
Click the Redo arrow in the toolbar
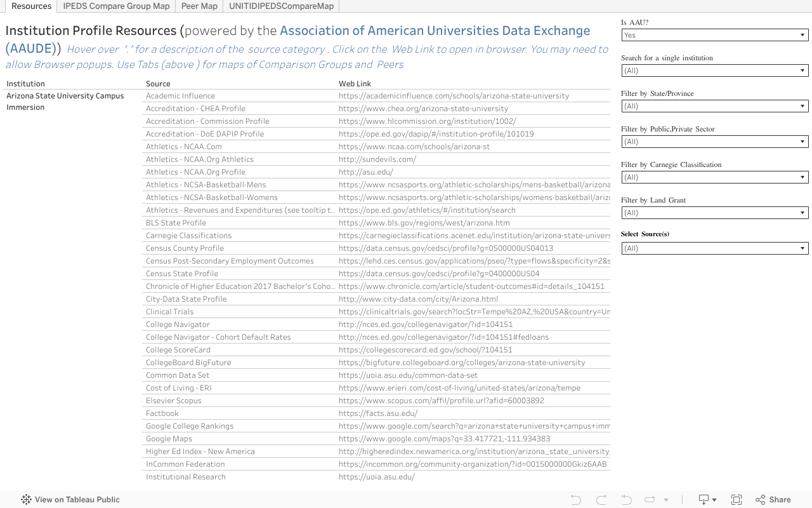pyautogui.click(x=601, y=500)
